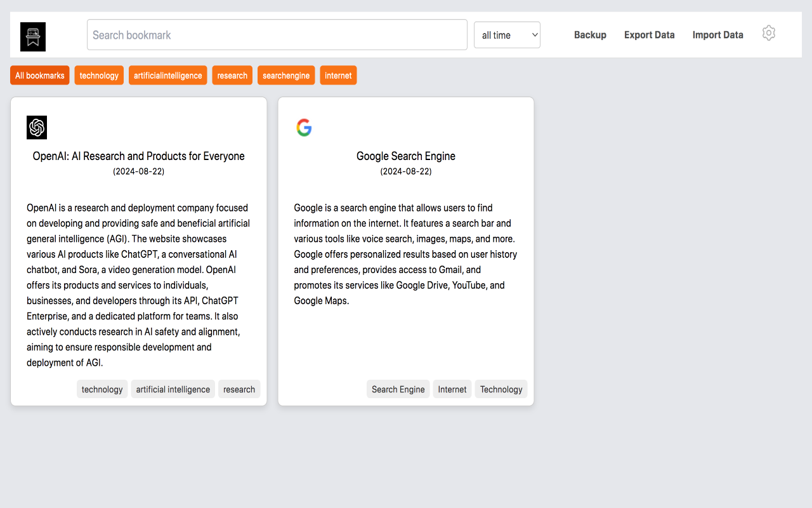Click the Backup button
The width and height of the screenshot is (812, 508).
[x=590, y=35]
